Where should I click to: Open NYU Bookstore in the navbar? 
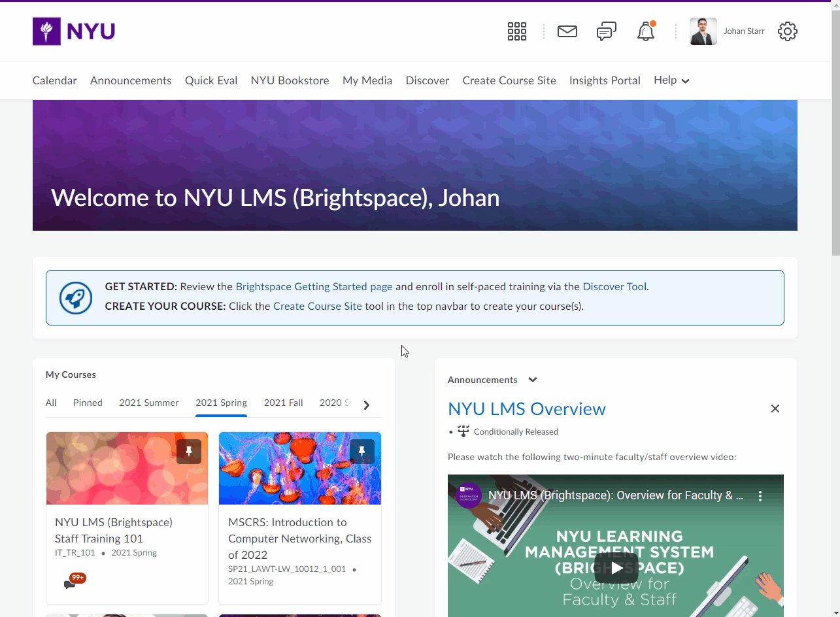point(290,80)
